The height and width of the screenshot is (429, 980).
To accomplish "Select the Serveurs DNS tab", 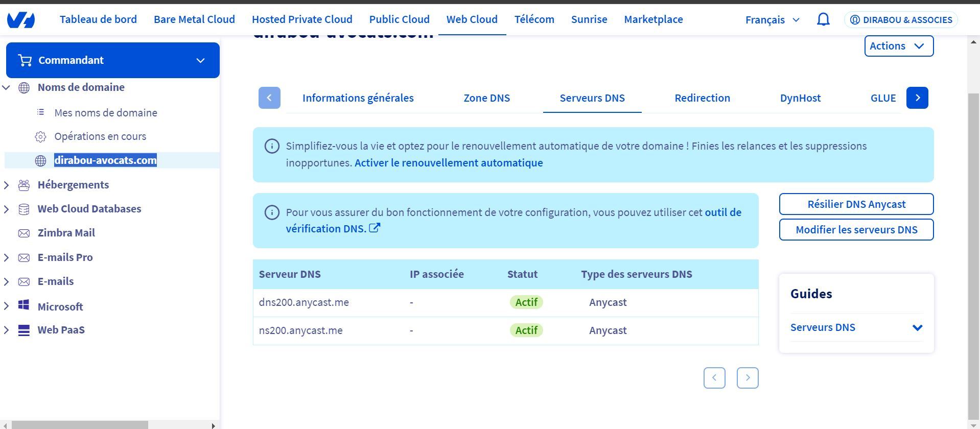I will click(592, 98).
